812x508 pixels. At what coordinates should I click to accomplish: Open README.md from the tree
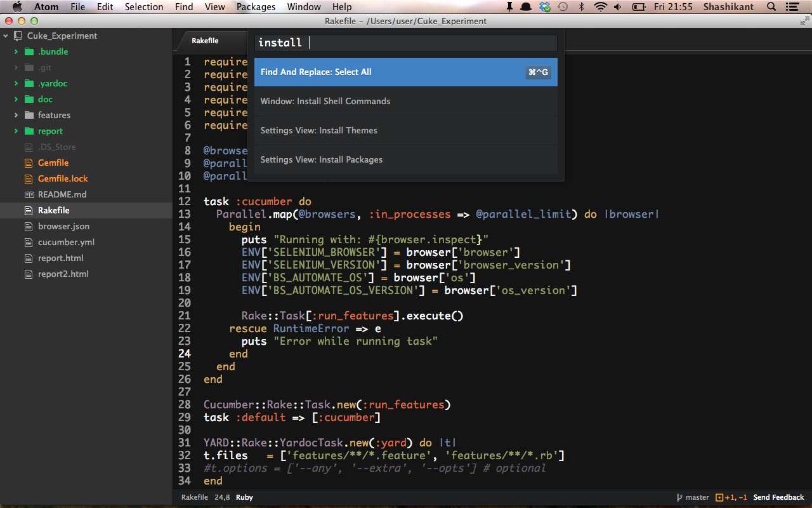pos(62,194)
